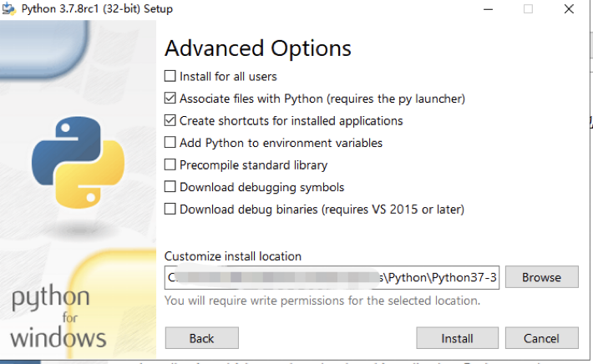This screenshot has width=593, height=364.
Task: Click the Customize install location label
Action: click(x=232, y=256)
